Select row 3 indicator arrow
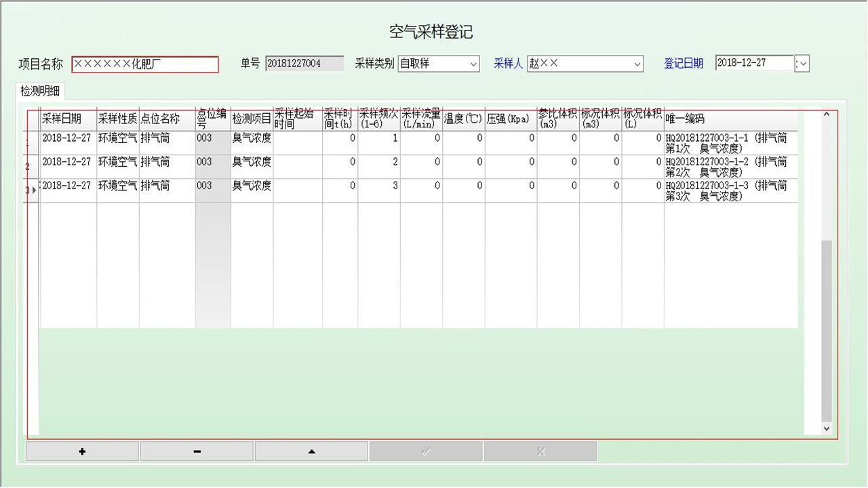Image resolution: width=868 pixels, height=488 pixels. click(32, 190)
